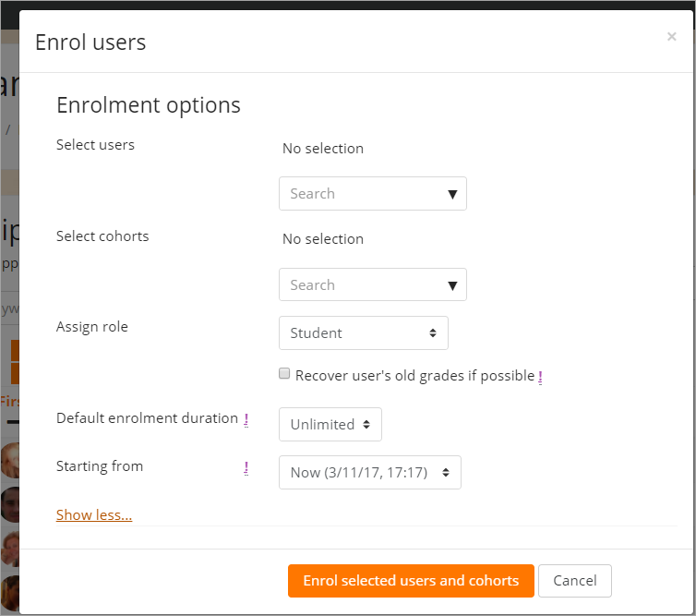Click the Enrolment options heading

(x=149, y=105)
